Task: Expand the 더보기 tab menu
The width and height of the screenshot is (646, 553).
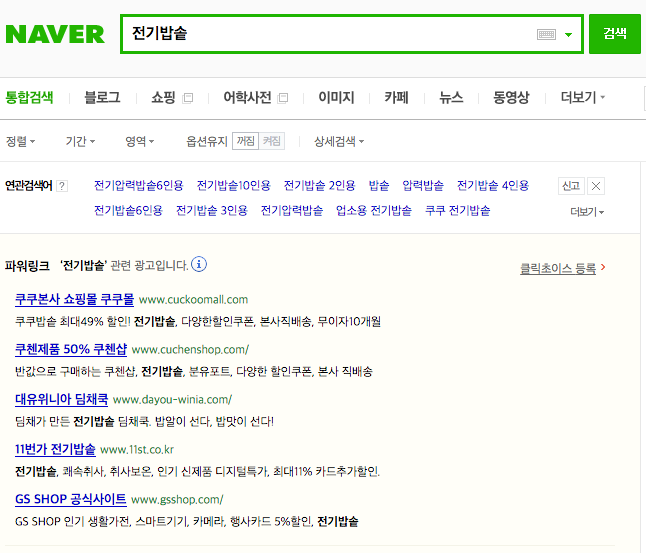Action: coord(583,98)
